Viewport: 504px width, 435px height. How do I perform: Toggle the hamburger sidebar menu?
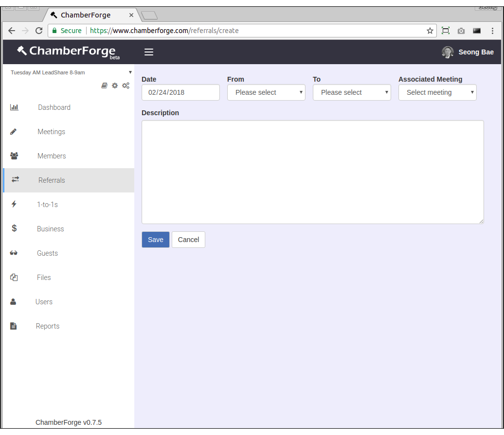click(x=149, y=52)
